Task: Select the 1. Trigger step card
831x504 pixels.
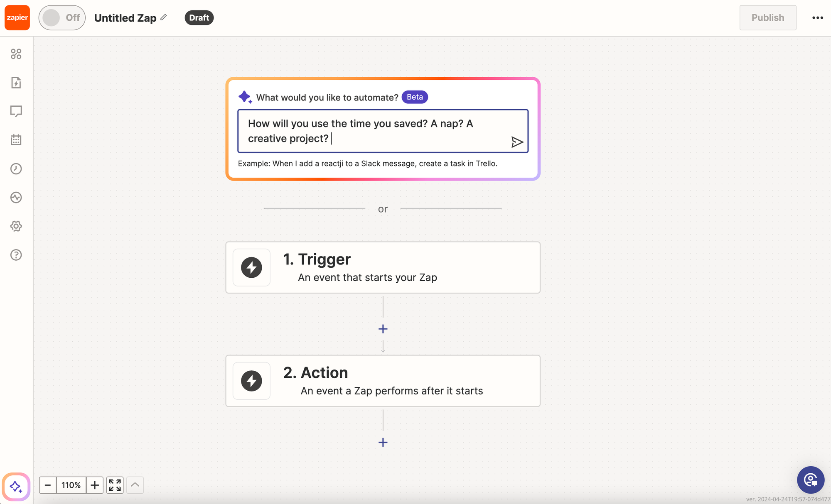Action: pos(383,267)
